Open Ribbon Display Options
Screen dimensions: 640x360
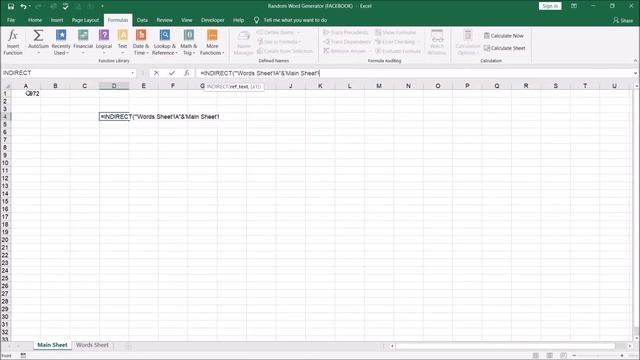pyautogui.click(x=574, y=6)
